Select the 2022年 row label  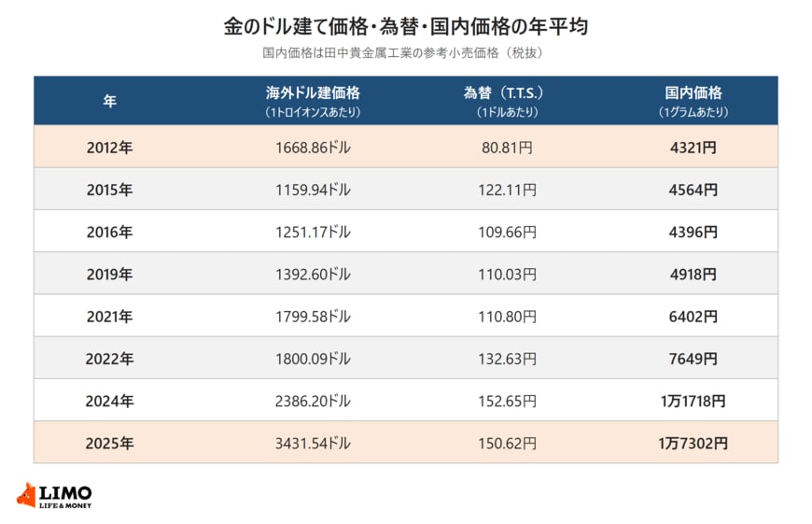110,359
